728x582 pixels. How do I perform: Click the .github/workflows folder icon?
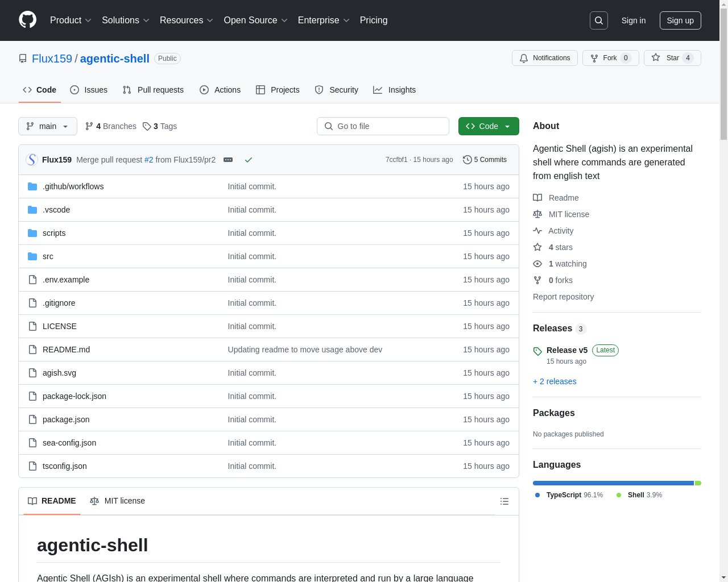pos(32,186)
